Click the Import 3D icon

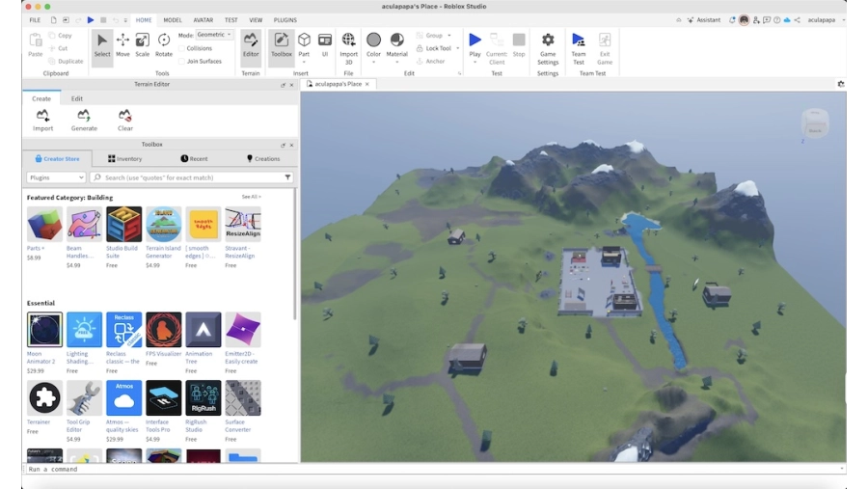348,40
